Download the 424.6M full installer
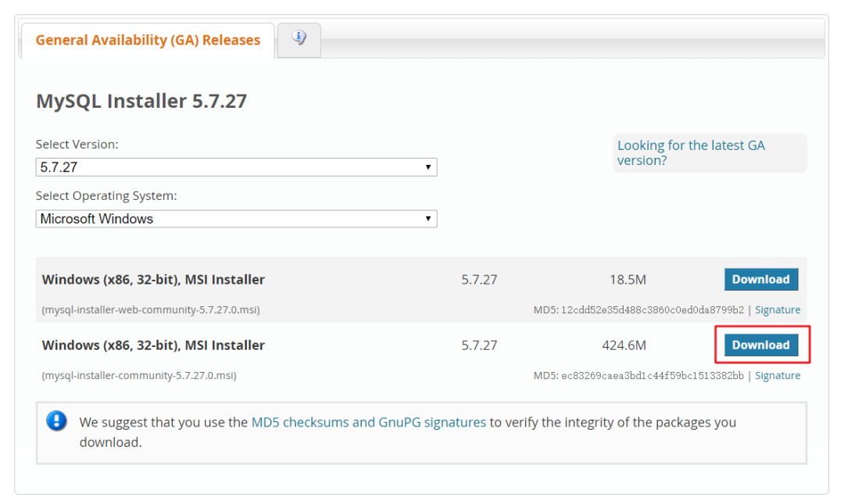The image size is (844, 504). (x=762, y=345)
